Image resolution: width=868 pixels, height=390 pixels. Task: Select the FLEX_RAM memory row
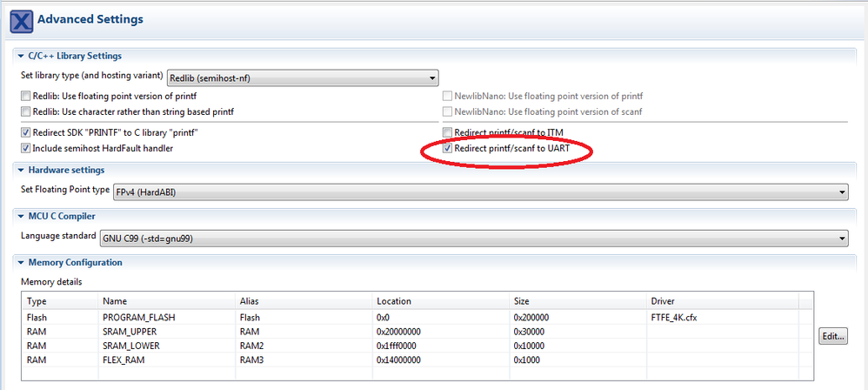coord(417,360)
